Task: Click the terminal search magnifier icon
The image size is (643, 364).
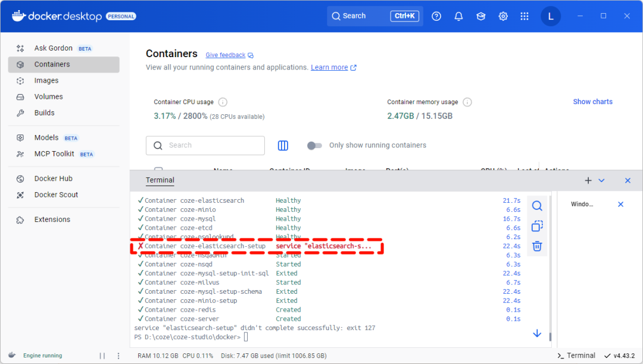Action: 537,206
